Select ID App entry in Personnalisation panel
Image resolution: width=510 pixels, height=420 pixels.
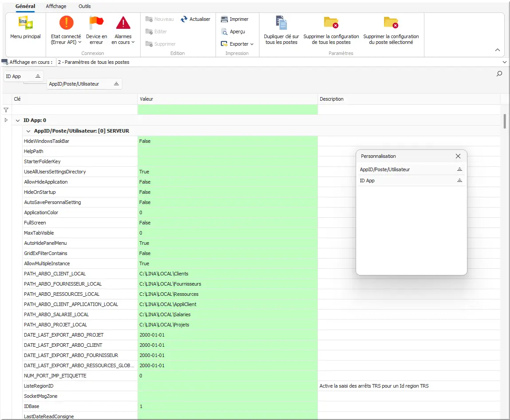pyautogui.click(x=411, y=181)
